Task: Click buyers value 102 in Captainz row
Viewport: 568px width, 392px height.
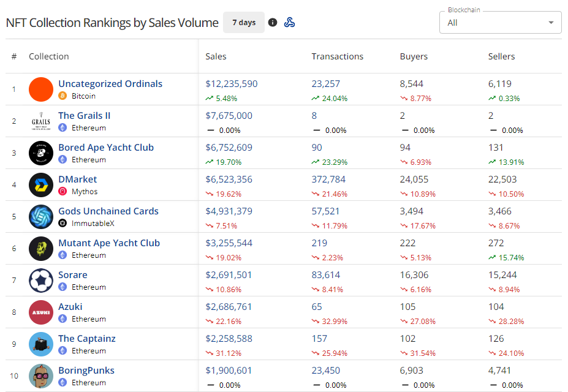Action: (x=407, y=339)
